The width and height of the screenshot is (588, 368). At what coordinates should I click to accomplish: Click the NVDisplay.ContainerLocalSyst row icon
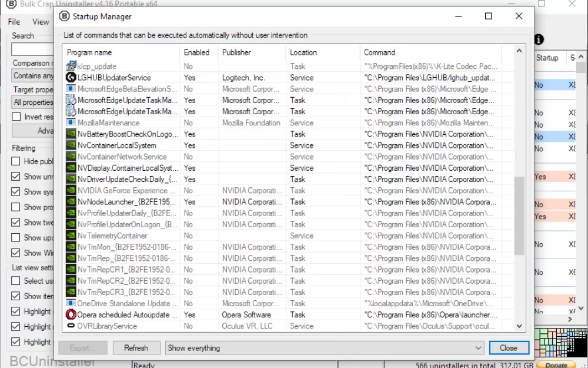(71, 167)
